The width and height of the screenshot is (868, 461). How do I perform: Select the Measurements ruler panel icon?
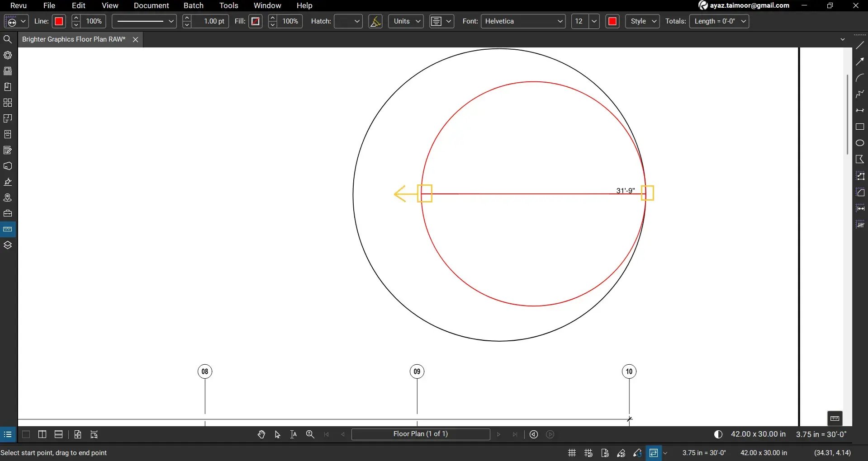point(8,229)
